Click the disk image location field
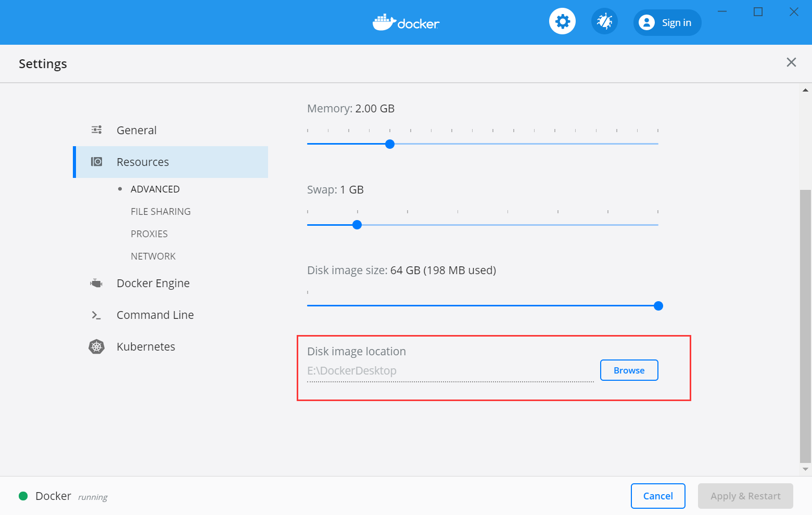 (450, 371)
